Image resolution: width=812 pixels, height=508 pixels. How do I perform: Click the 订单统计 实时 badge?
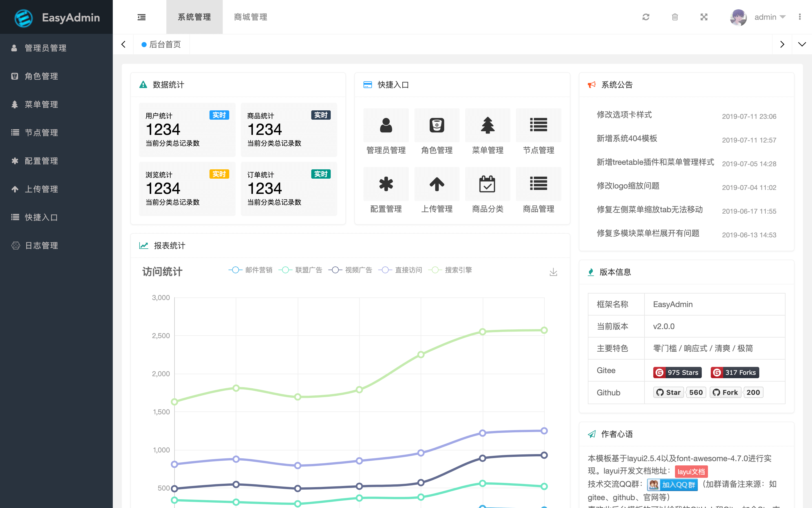[321, 174]
